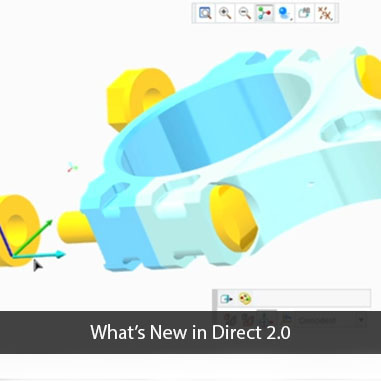Select the yellow bolt shaft entering the clamp

[76, 227]
